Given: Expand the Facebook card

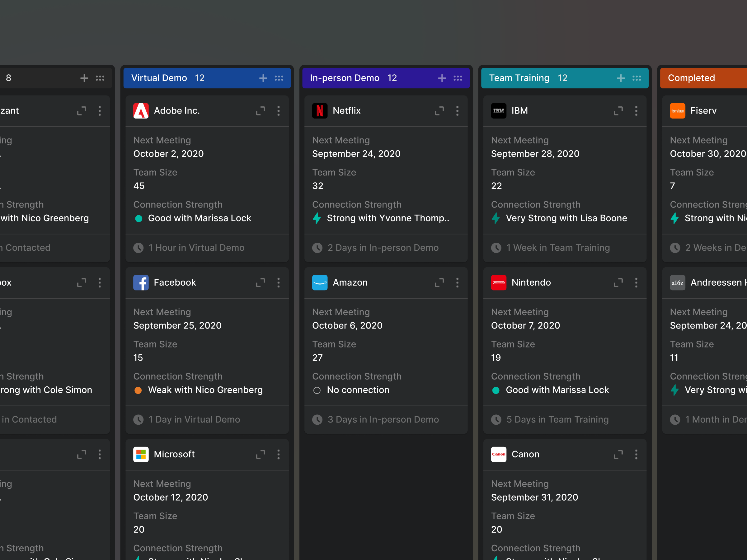Looking at the screenshot, I should [261, 282].
